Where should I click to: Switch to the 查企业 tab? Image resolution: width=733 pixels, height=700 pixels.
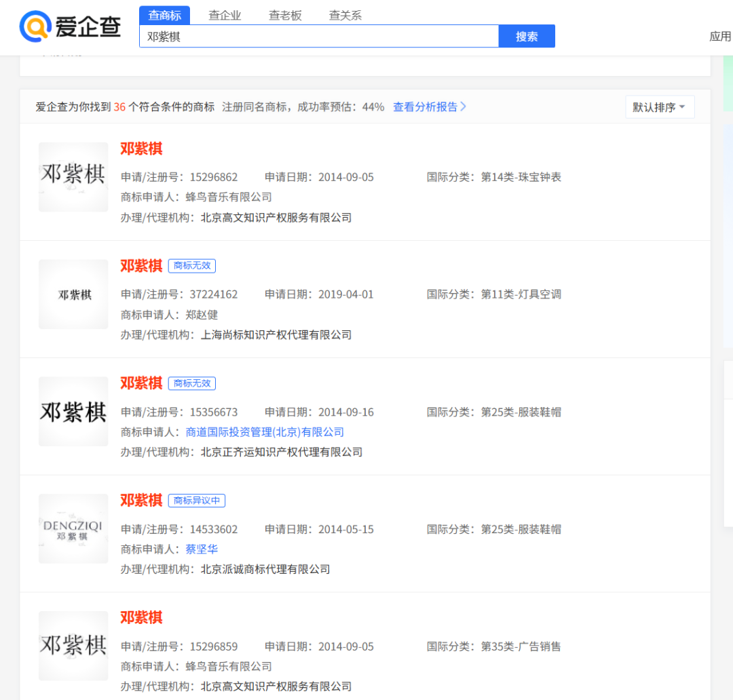click(x=225, y=16)
